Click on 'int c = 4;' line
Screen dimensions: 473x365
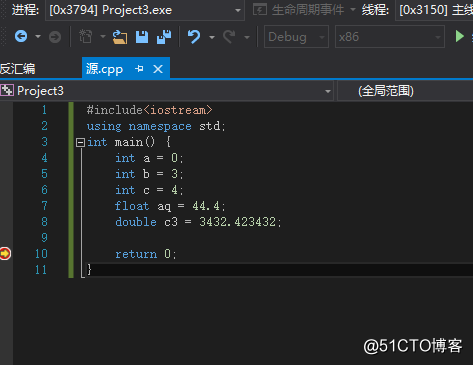149,190
